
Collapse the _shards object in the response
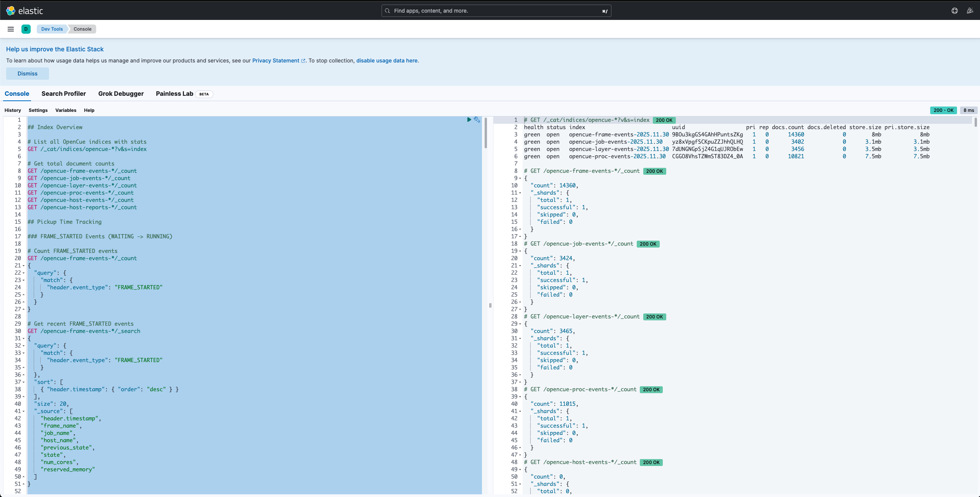(x=519, y=193)
